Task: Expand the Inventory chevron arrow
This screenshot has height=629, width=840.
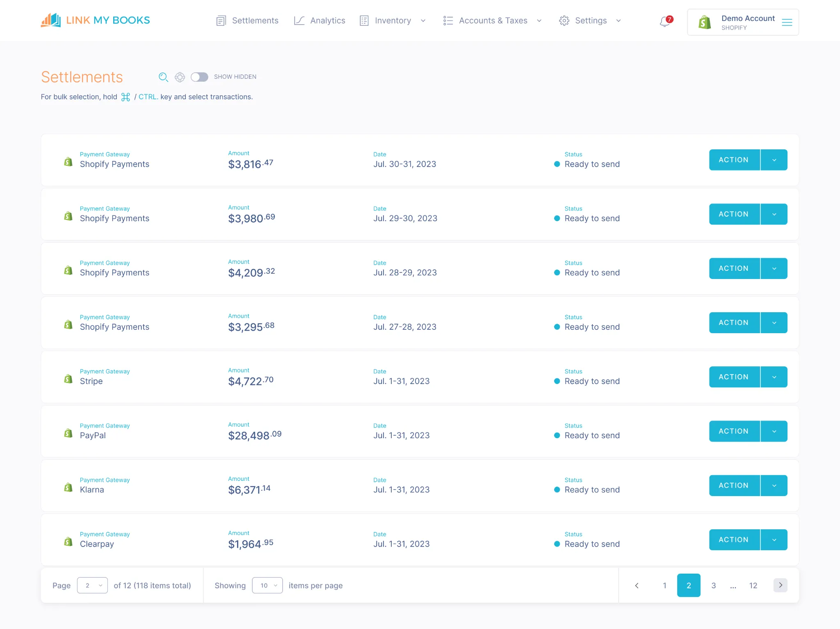Action: click(x=423, y=21)
